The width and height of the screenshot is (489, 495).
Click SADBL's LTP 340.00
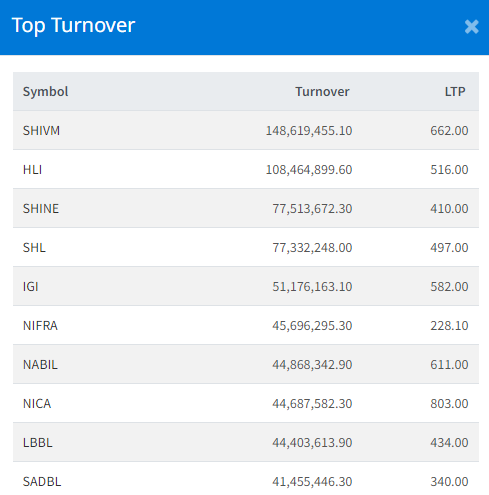tap(449, 481)
